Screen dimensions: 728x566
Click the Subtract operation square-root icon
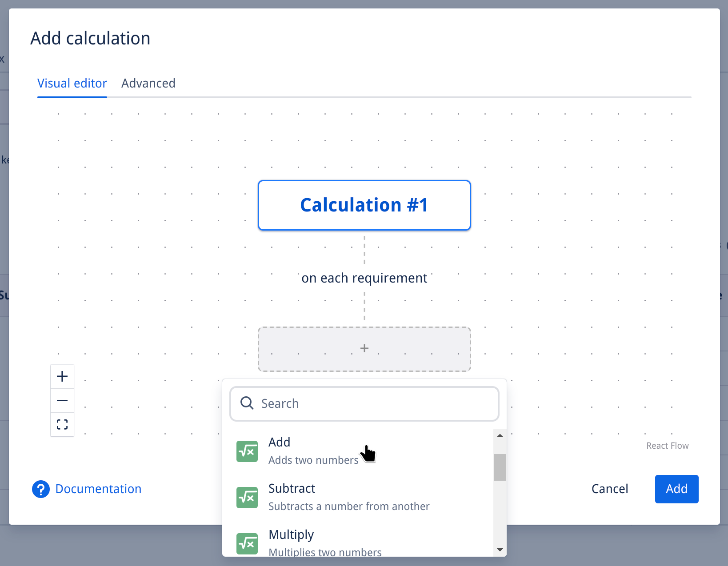click(x=247, y=497)
